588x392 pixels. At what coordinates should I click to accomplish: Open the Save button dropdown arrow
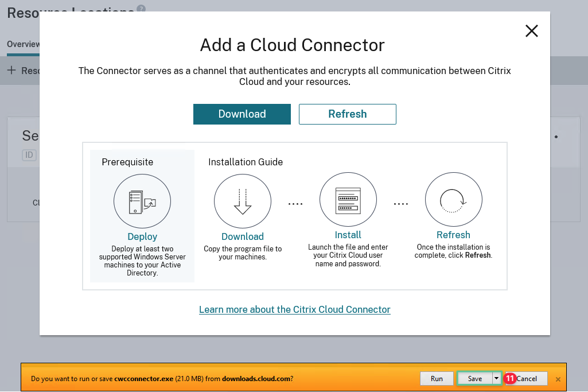tap(496, 379)
